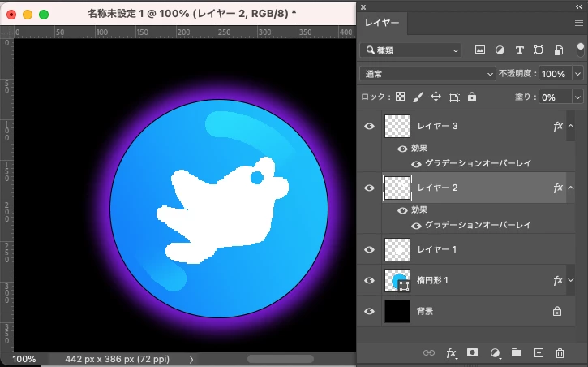Hide the レイヤー 1 layer

coord(369,249)
